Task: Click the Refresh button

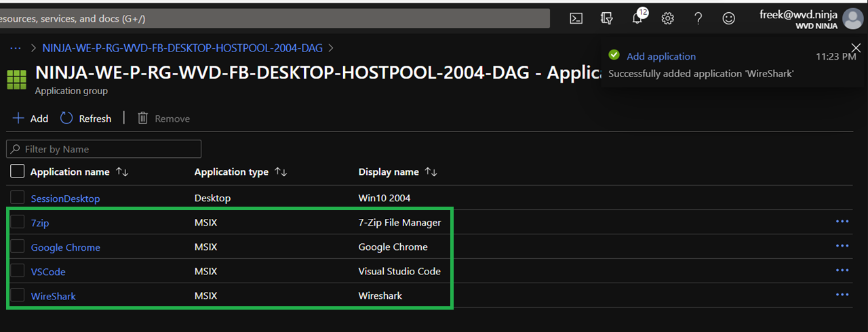Action: (x=86, y=119)
